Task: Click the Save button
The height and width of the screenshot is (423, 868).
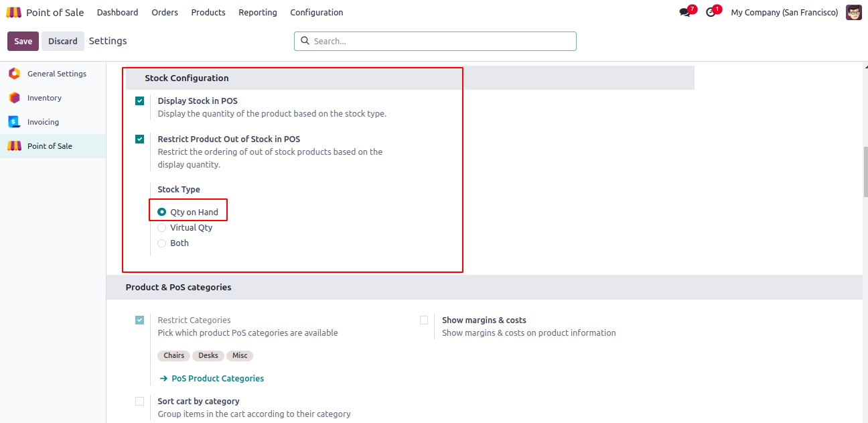Action: tap(23, 41)
